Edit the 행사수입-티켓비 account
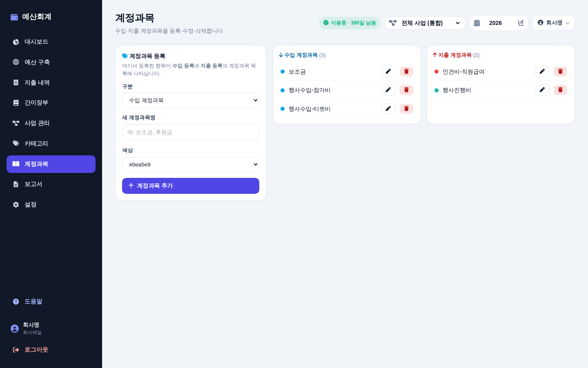Image resolution: width=588 pixels, height=368 pixels. coord(388,109)
